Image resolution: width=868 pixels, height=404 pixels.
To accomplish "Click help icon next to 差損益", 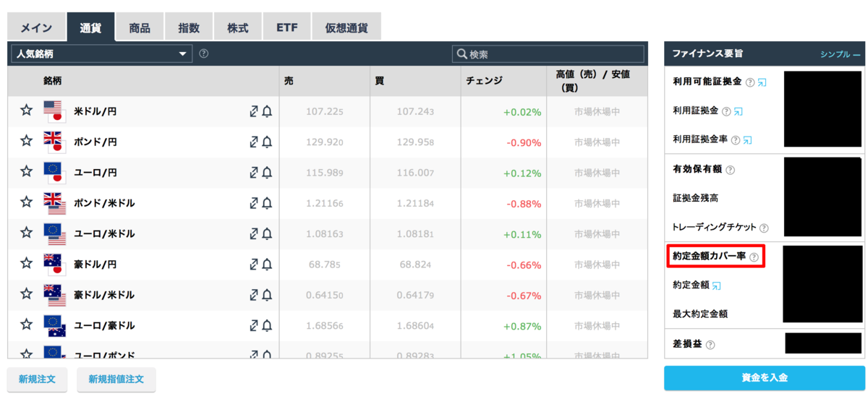I will click(x=710, y=345).
